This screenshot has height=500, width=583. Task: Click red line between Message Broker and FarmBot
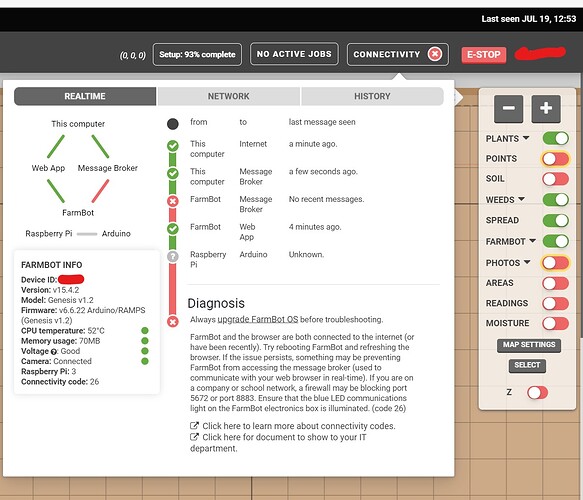(x=100, y=191)
